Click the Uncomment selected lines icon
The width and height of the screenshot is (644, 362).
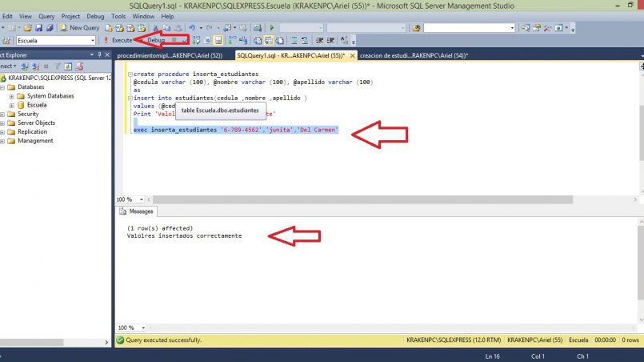pos(305,40)
